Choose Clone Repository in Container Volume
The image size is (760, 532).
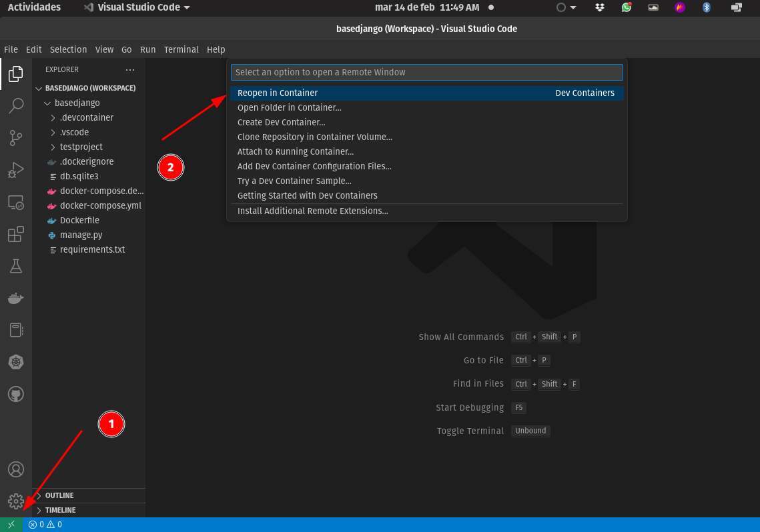pos(427,137)
